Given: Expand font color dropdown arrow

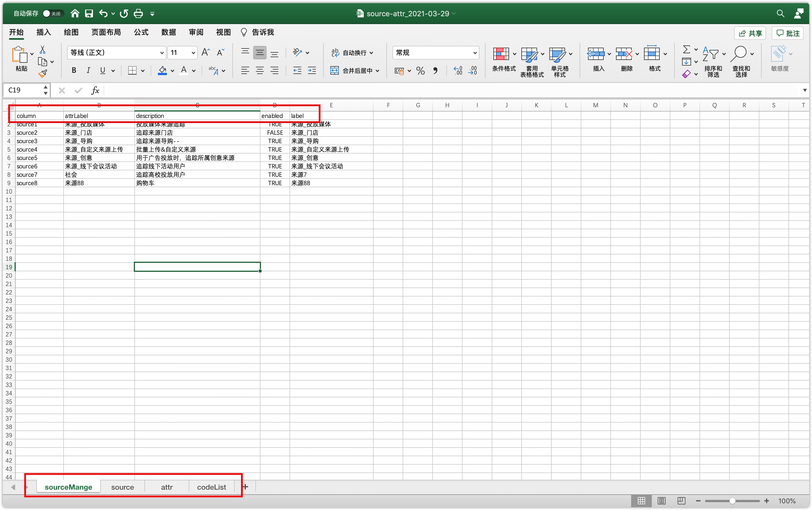Looking at the screenshot, I should (x=194, y=71).
